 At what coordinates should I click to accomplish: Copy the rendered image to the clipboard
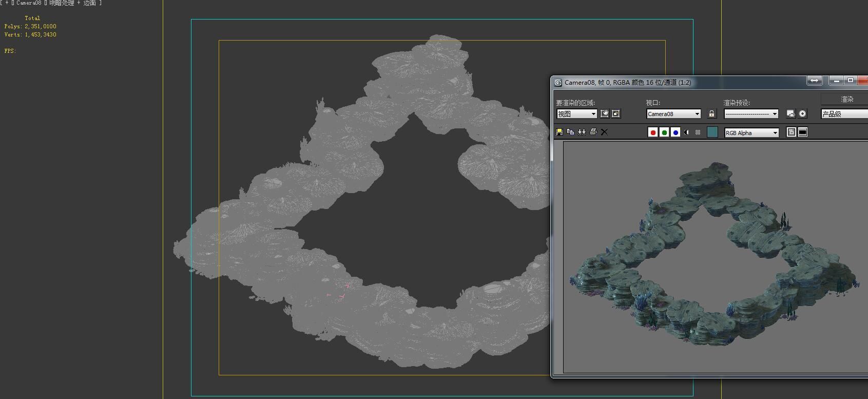[570, 132]
